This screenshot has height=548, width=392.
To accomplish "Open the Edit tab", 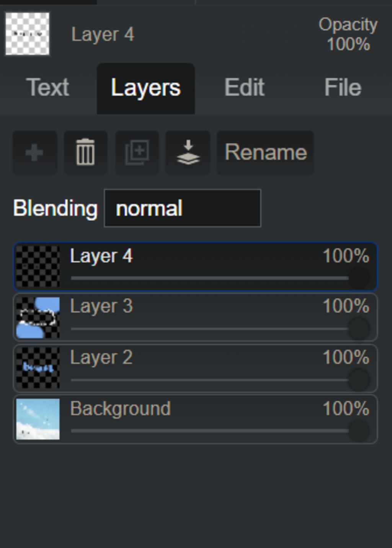I will 244,88.
